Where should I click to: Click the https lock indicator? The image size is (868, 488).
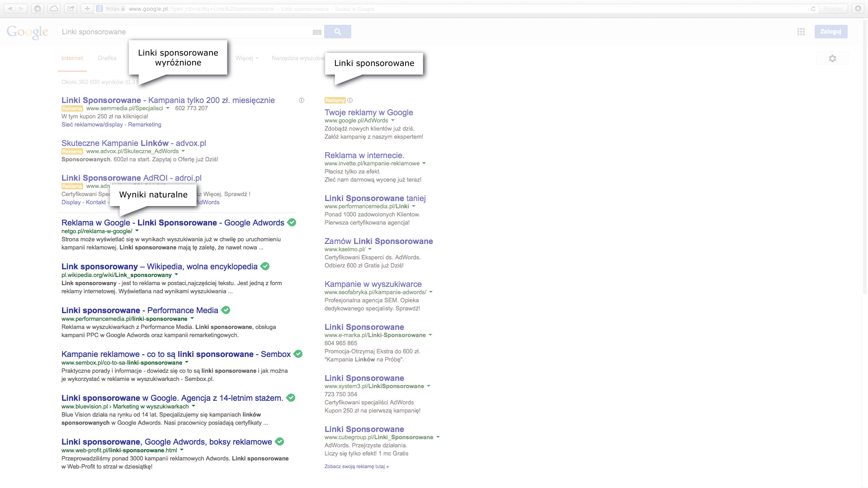[116, 9]
